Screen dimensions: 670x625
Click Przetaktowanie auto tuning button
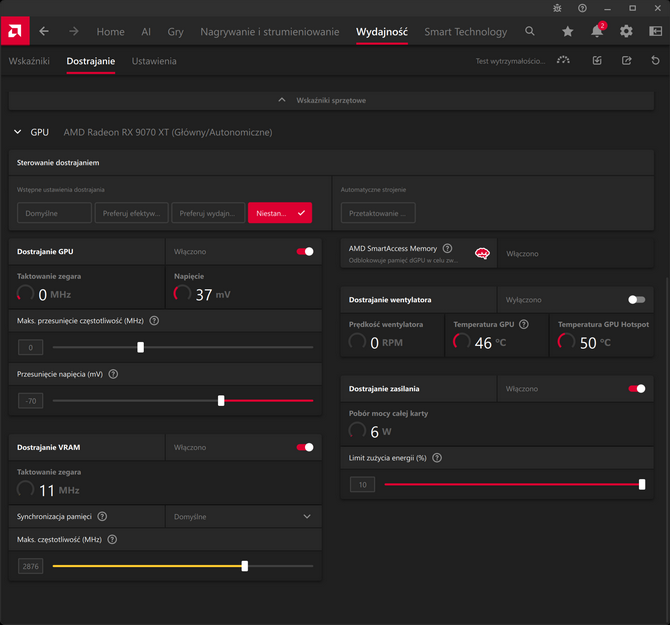pyautogui.click(x=378, y=213)
